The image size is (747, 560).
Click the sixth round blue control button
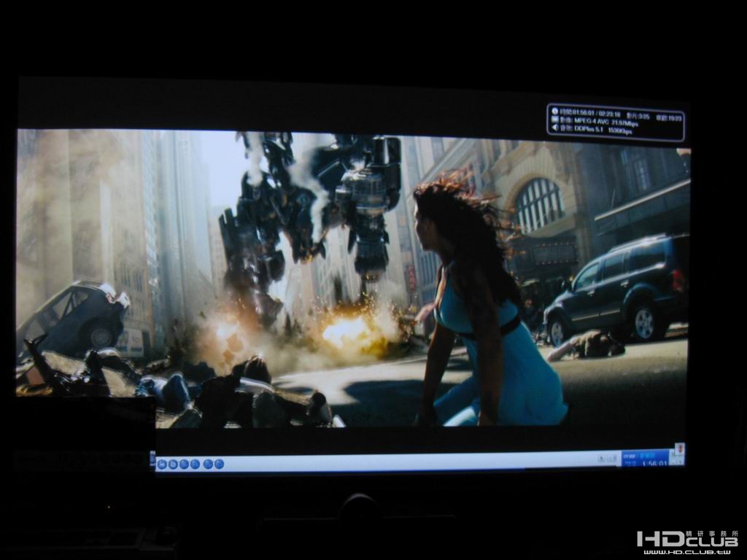coord(219,464)
